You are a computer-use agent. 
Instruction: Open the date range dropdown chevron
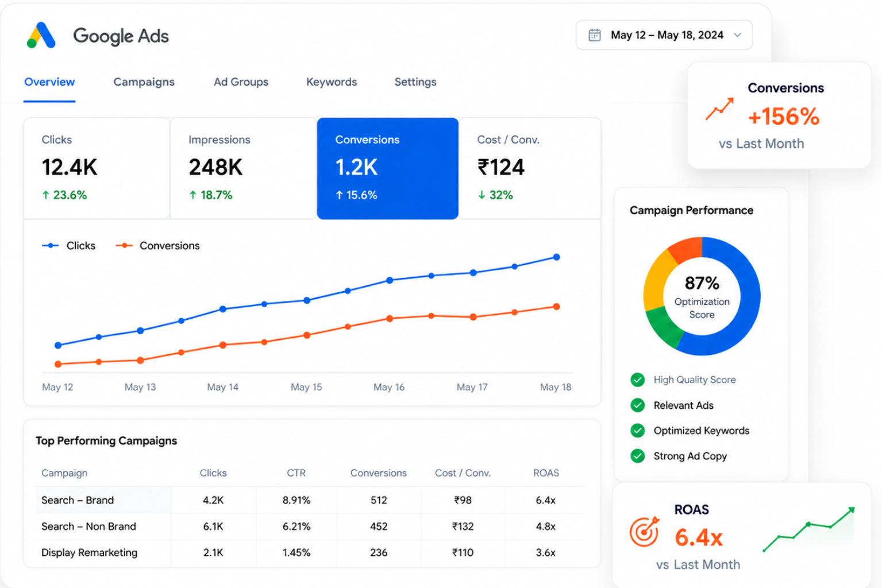point(737,35)
